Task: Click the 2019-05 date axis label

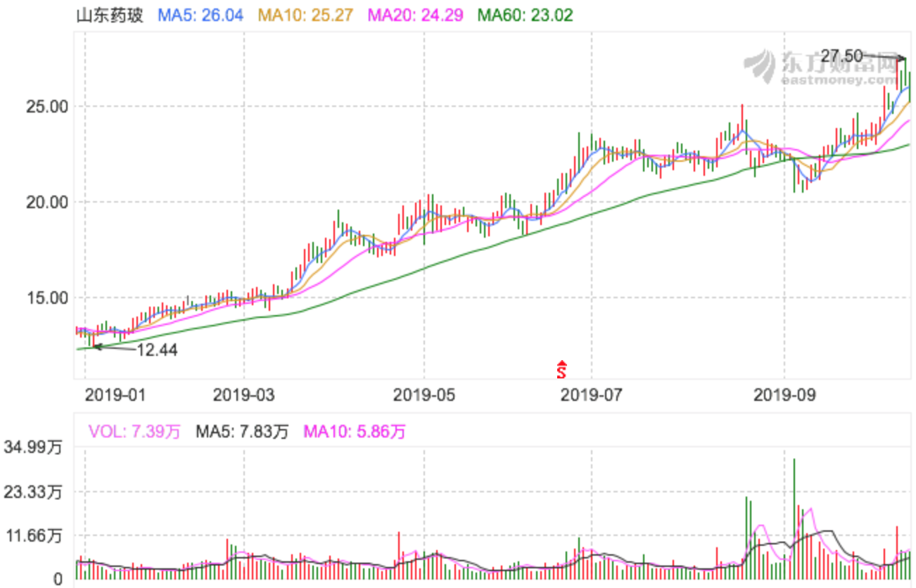Action: [424, 395]
